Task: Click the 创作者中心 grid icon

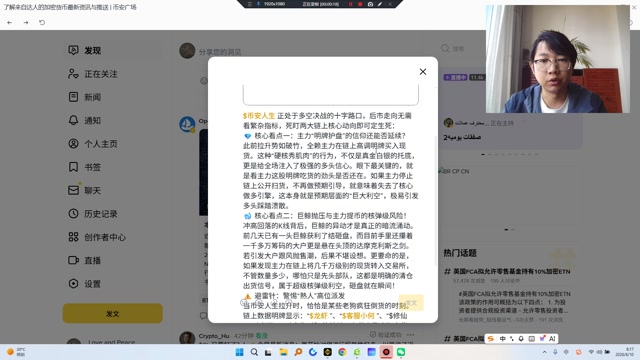Action: [73, 237]
